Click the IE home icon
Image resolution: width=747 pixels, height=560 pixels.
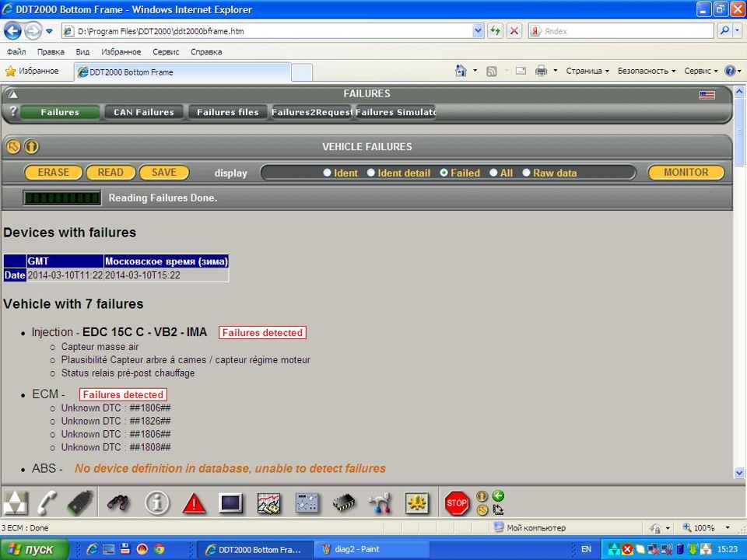pos(461,71)
